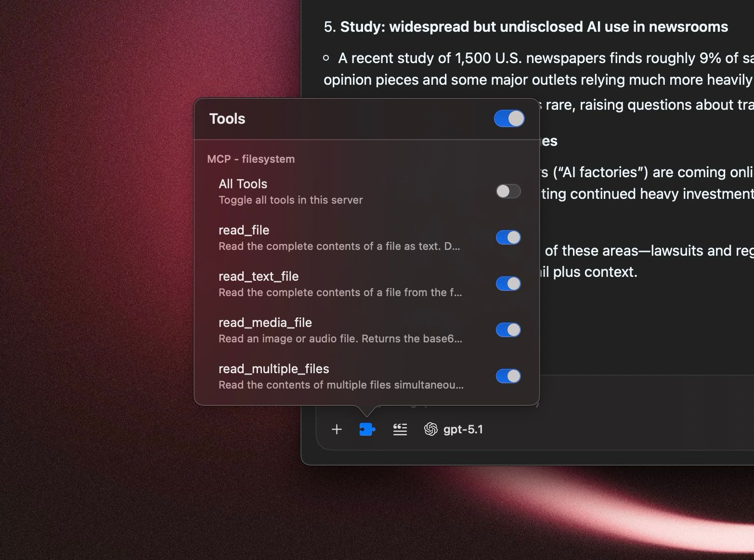Disable the read_text_file tool toggle
This screenshot has width=754, height=560.
[508, 284]
